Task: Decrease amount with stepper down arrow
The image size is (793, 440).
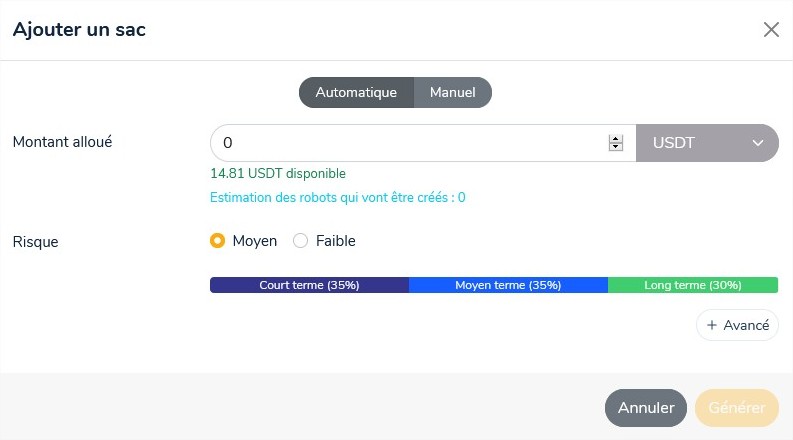Action: 616,148
